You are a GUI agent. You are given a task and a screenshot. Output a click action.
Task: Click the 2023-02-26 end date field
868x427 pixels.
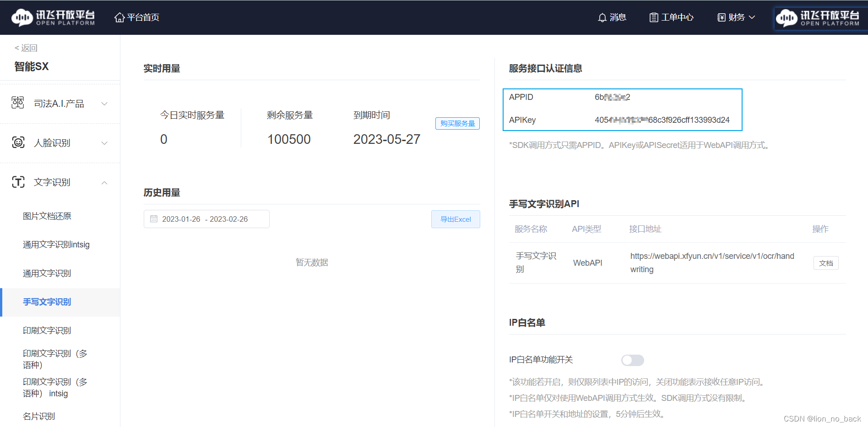click(229, 219)
